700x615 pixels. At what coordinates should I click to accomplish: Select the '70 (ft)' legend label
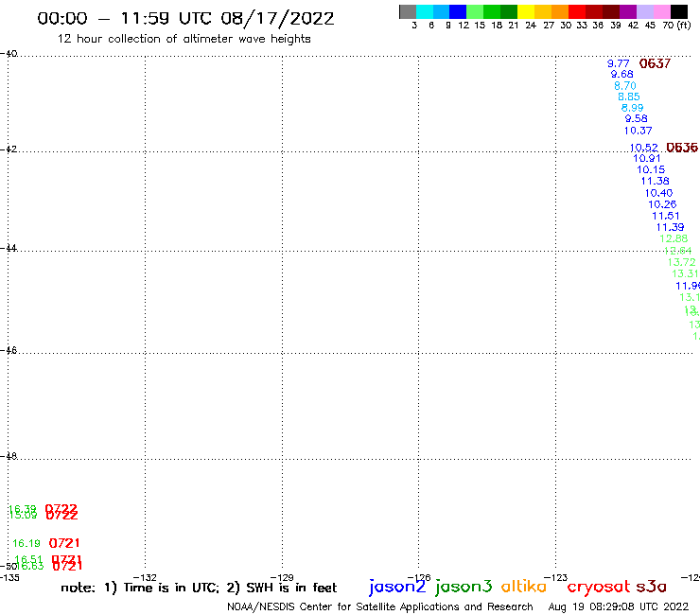pyautogui.click(x=676, y=25)
